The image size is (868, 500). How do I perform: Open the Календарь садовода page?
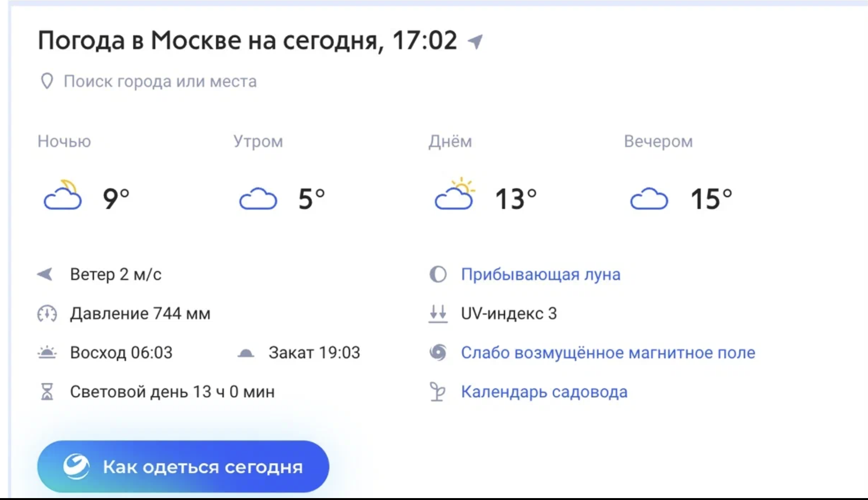coord(544,391)
